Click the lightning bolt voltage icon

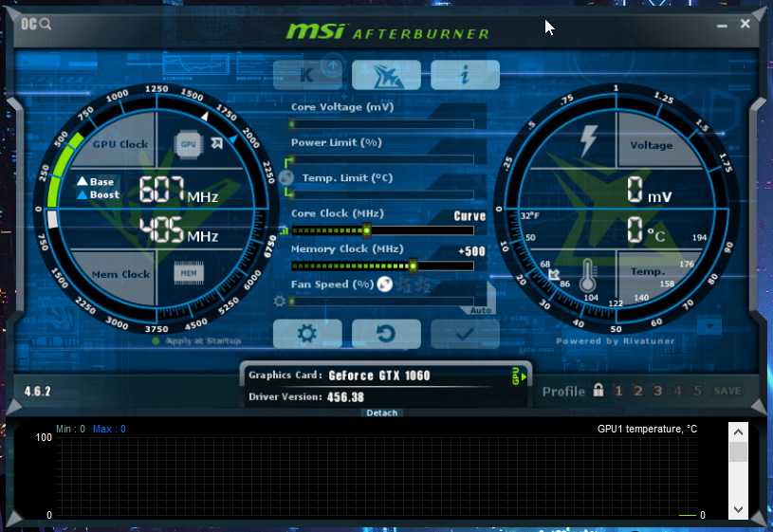click(x=589, y=140)
